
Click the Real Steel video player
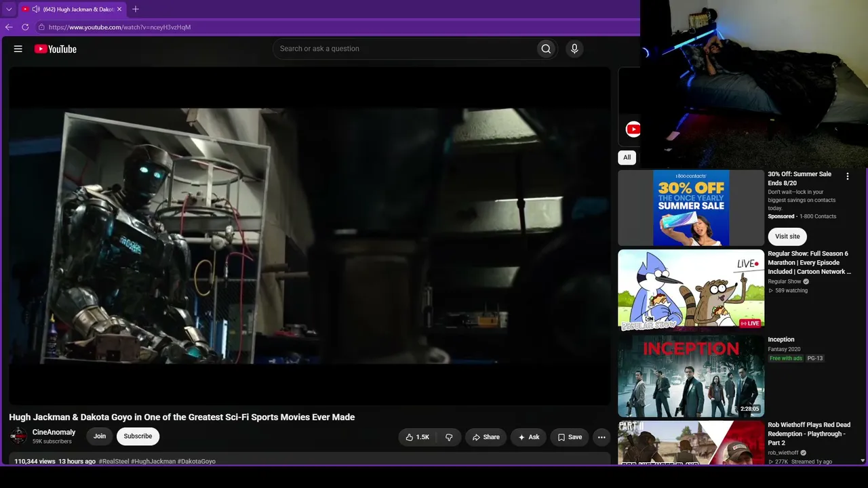click(x=310, y=236)
